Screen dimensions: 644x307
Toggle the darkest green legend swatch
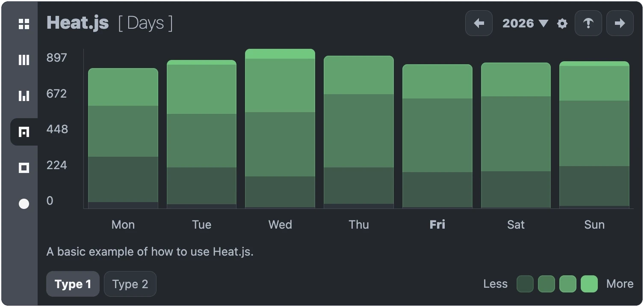(525, 284)
